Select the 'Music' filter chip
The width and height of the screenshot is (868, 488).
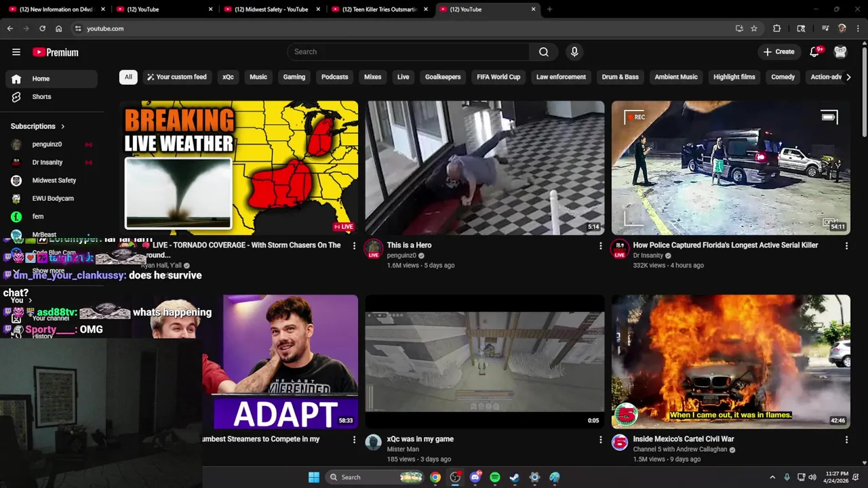coord(258,77)
